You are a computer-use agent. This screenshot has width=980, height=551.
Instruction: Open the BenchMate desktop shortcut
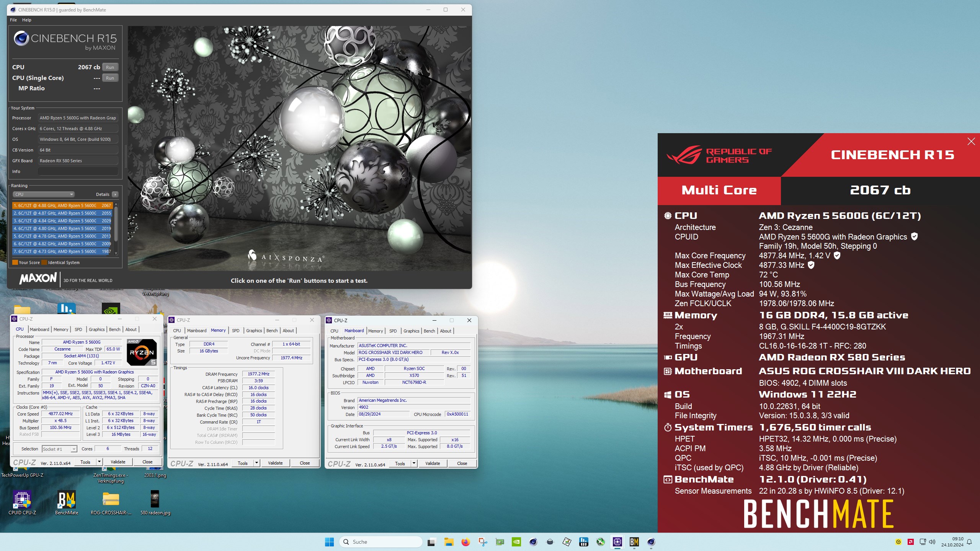coord(67,503)
